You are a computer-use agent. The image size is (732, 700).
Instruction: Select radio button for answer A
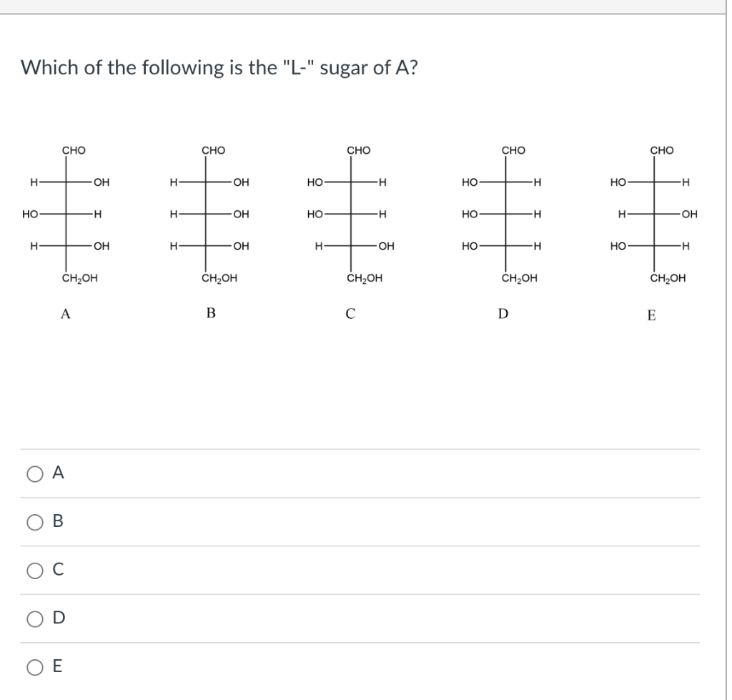click(34, 473)
